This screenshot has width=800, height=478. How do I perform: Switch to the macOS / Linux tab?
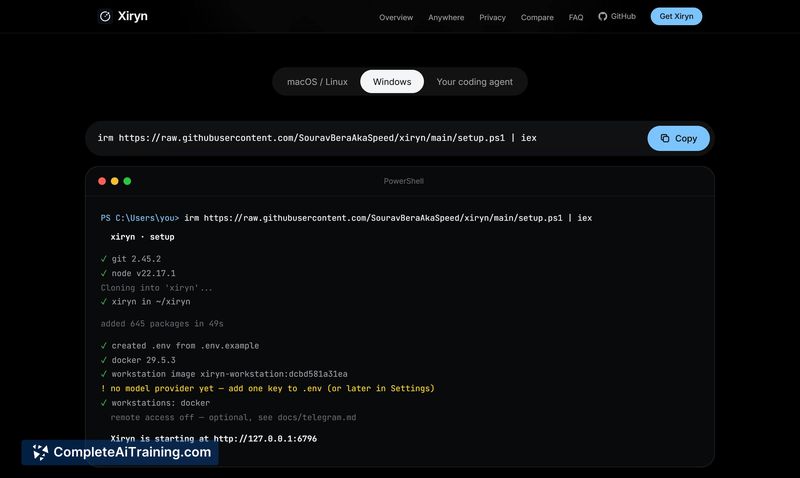(317, 82)
